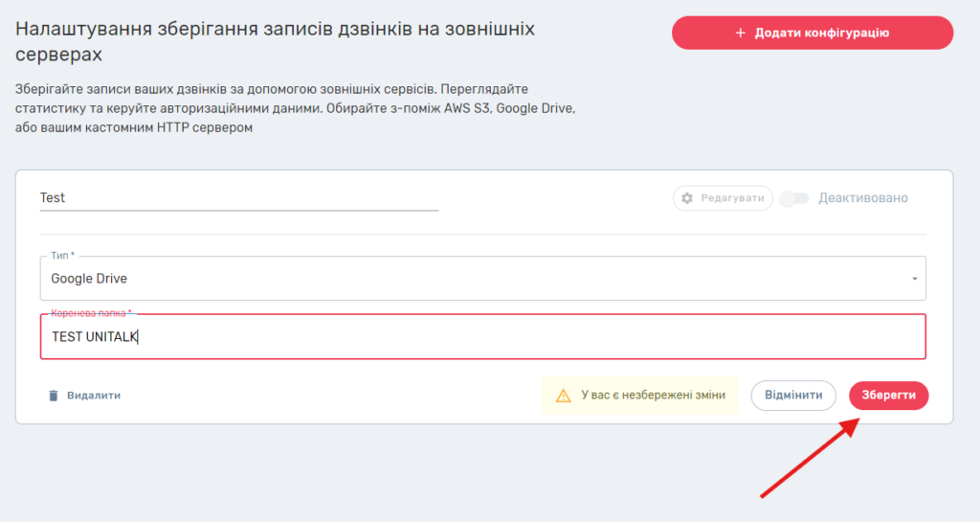Focus the Test configuration name field
Image resolution: width=980 pixels, height=522 pixels.
click(x=238, y=197)
